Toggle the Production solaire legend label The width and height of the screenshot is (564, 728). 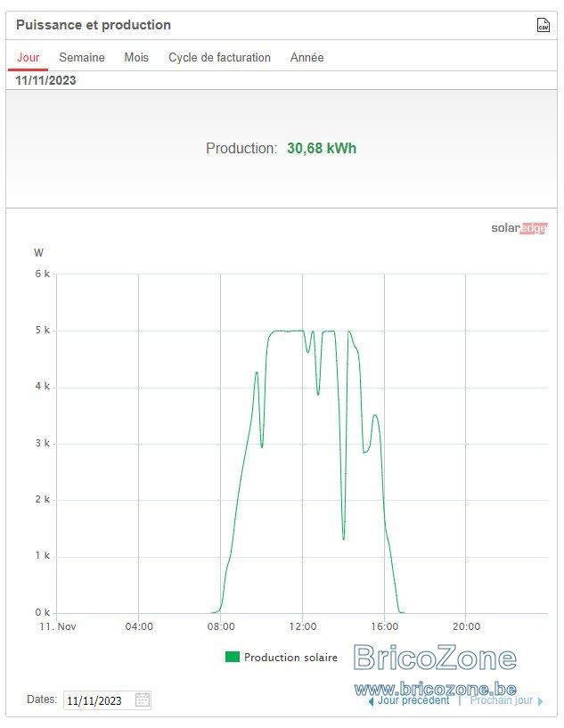pyautogui.click(x=290, y=658)
